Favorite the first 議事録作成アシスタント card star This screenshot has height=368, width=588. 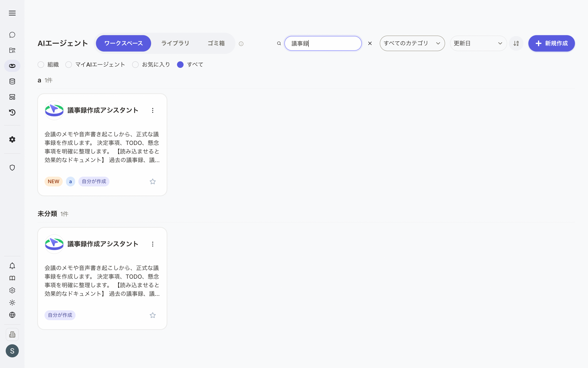(x=153, y=182)
